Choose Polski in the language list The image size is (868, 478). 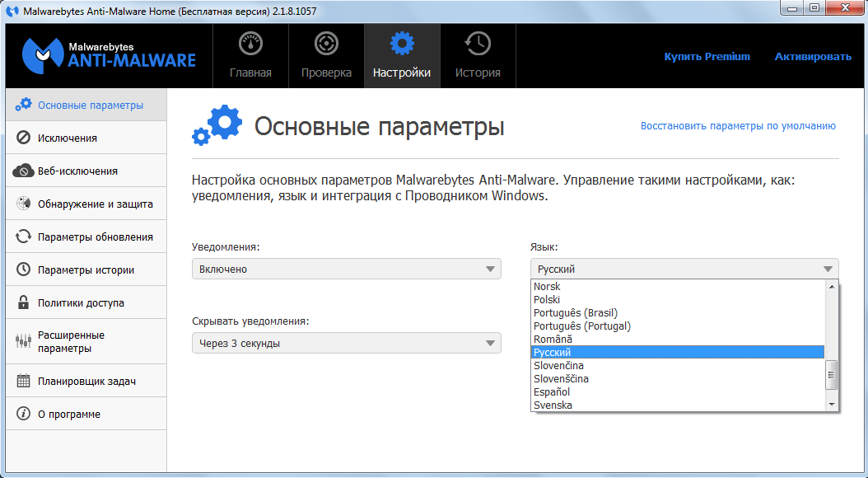[x=677, y=300]
